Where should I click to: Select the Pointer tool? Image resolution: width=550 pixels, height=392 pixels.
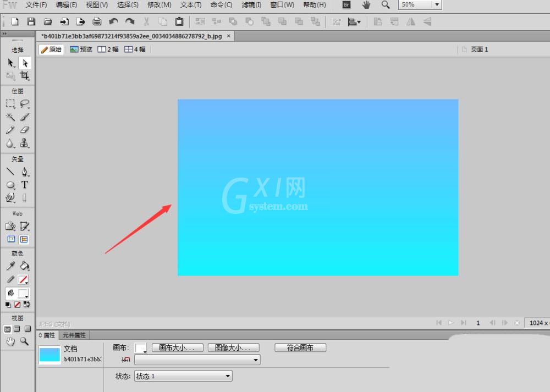(10, 63)
